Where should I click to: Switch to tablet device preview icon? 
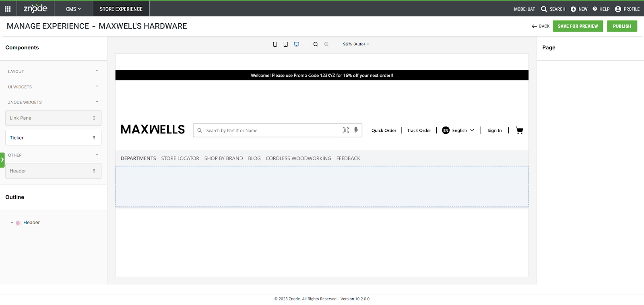(286, 44)
